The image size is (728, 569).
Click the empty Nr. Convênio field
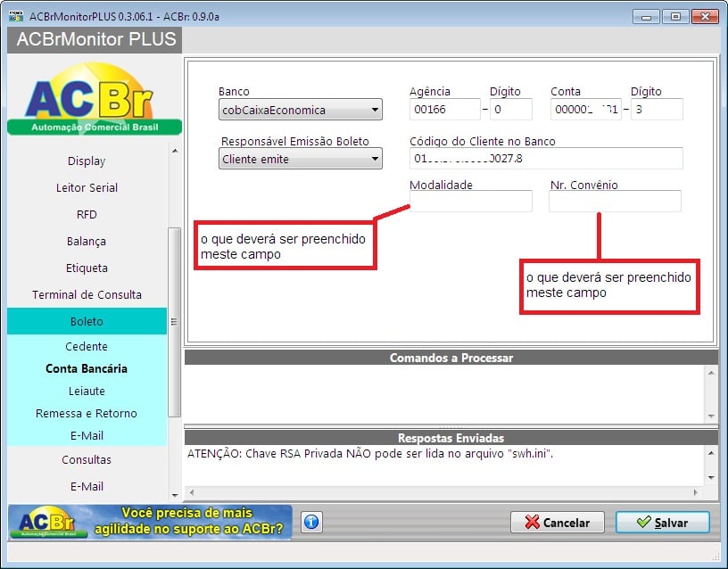(x=616, y=201)
